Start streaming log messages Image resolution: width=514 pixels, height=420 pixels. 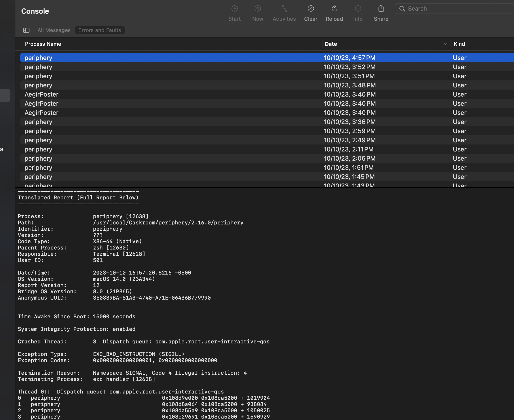234,12
